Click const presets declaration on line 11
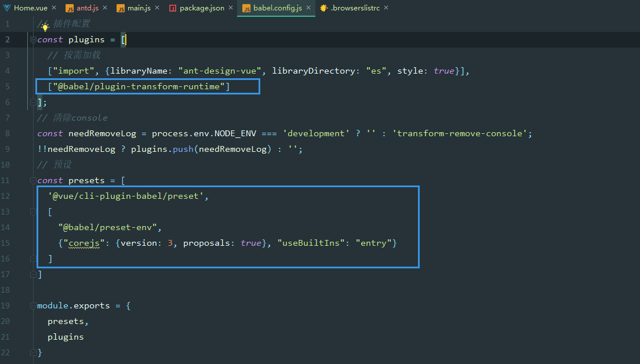Screen dimensions: 640x364 71,180
